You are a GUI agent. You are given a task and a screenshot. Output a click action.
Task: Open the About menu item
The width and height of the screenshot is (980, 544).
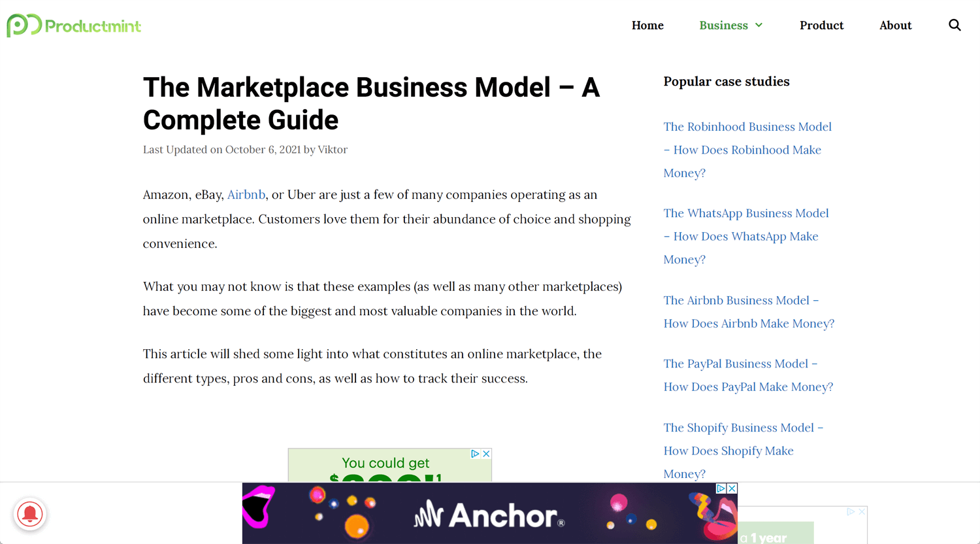tap(895, 25)
